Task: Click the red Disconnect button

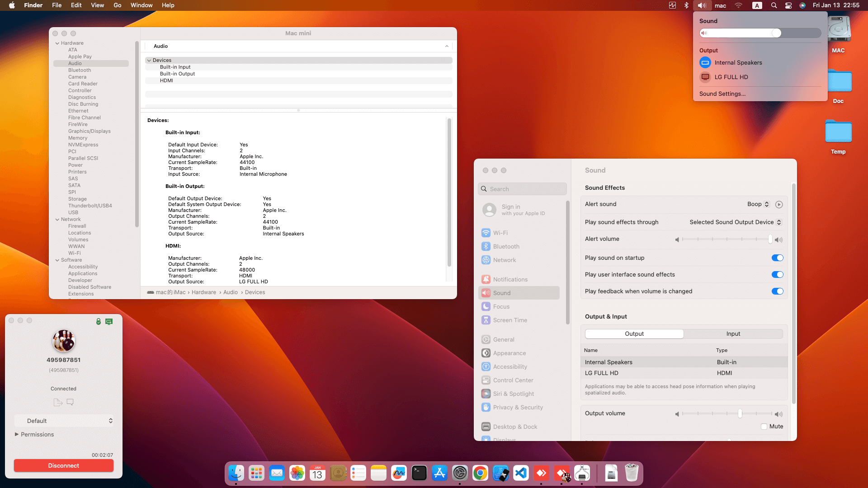Action: [x=64, y=466]
